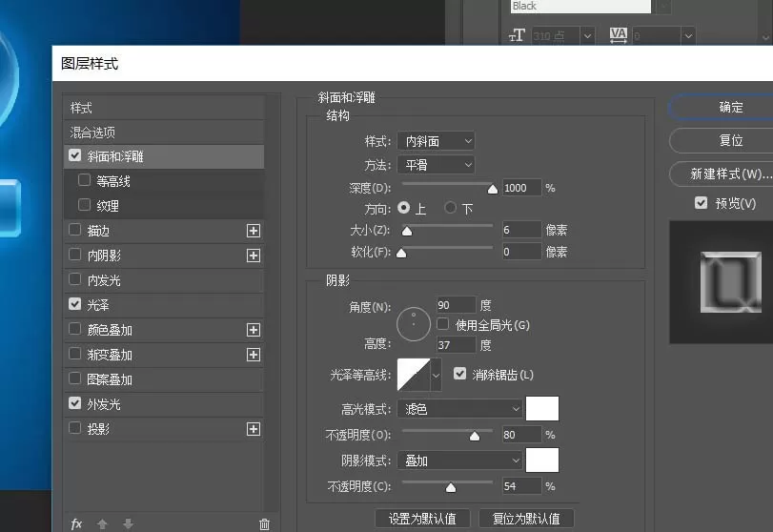Expand the 光泽等高线 contour picker arrow
The height and width of the screenshot is (532, 773).
coord(436,375)
